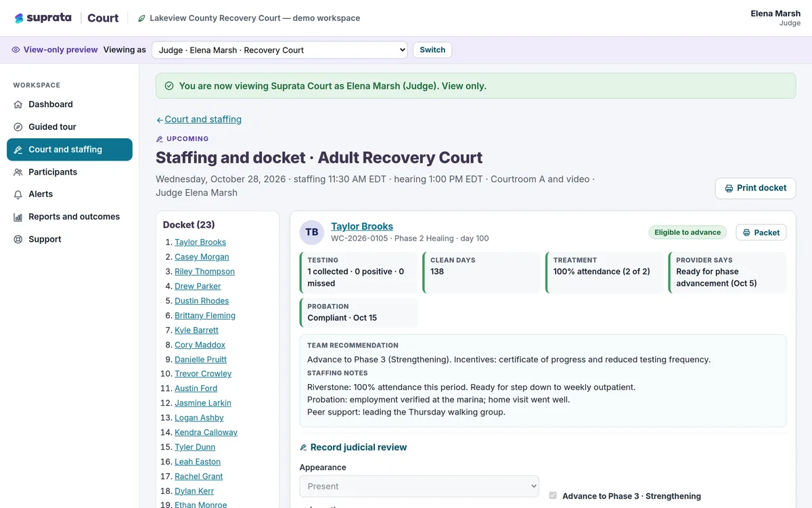This screenshot has width=812, height=508.
Task: Open Dashboard in the sidebar
Action: pos(70,104)
